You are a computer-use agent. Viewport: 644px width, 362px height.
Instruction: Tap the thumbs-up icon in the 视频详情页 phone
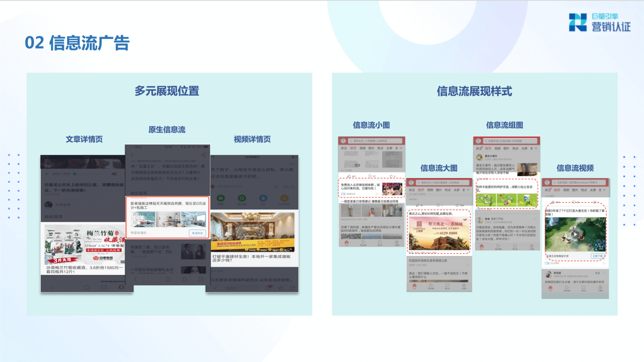click(276, 187)
